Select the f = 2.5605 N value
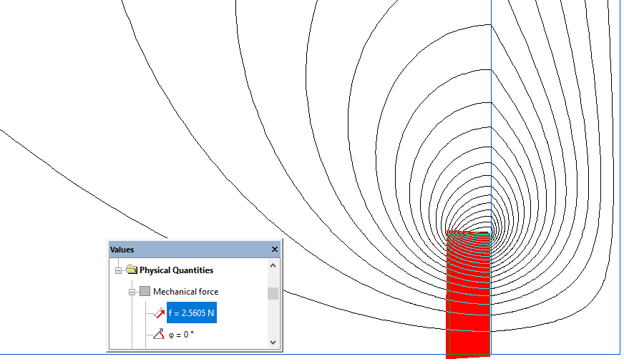This screenshot has width=624, height=364. pos(191,313)
